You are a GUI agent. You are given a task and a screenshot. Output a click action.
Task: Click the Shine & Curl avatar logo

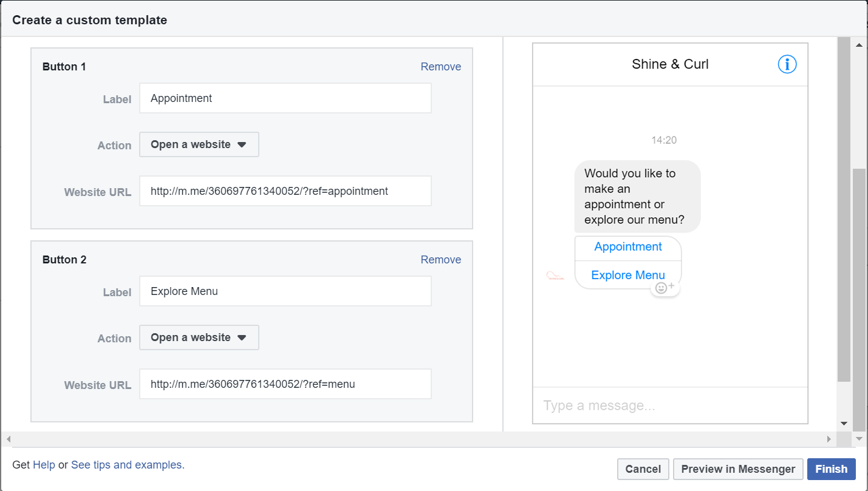tap(555, 276)
